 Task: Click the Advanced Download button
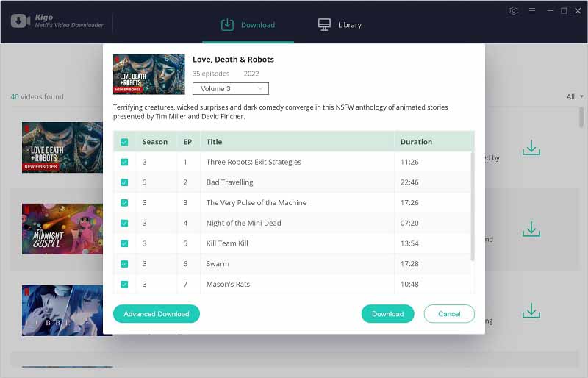[157, 314]
